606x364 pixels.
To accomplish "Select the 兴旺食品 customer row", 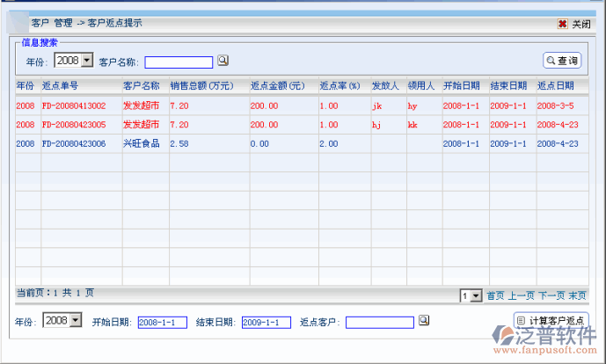I will (x=141, y=143).
